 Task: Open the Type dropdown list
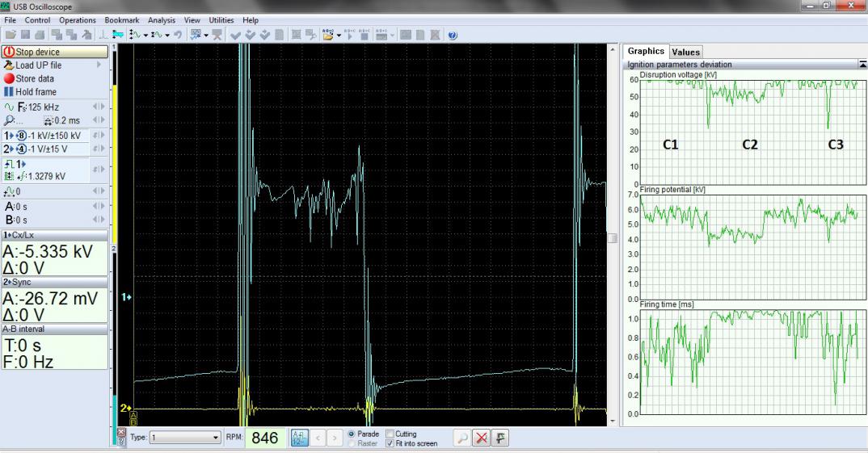click(x=215, y=438)
